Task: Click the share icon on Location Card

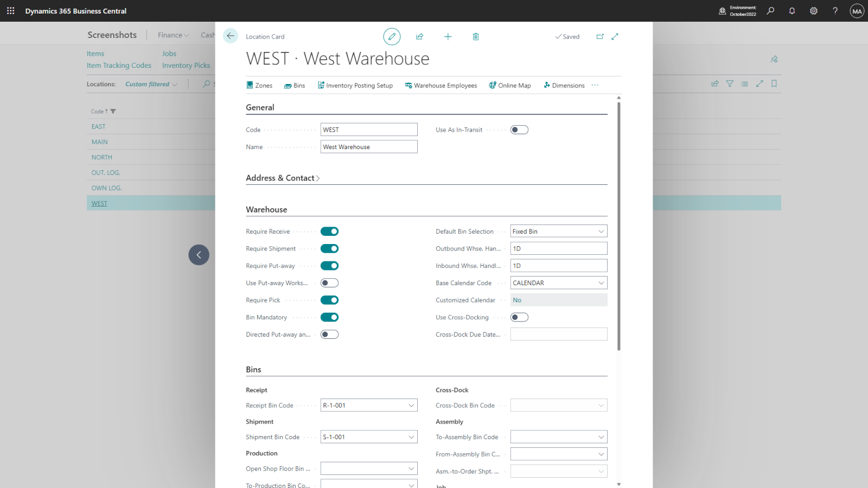Action: click(x=419, y=36)
